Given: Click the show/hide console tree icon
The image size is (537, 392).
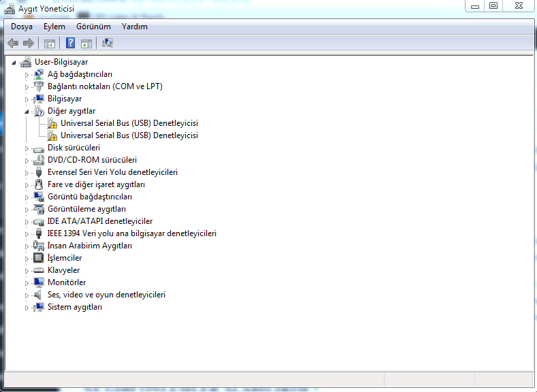Looking at the screenshot, I should coord(49,44).
